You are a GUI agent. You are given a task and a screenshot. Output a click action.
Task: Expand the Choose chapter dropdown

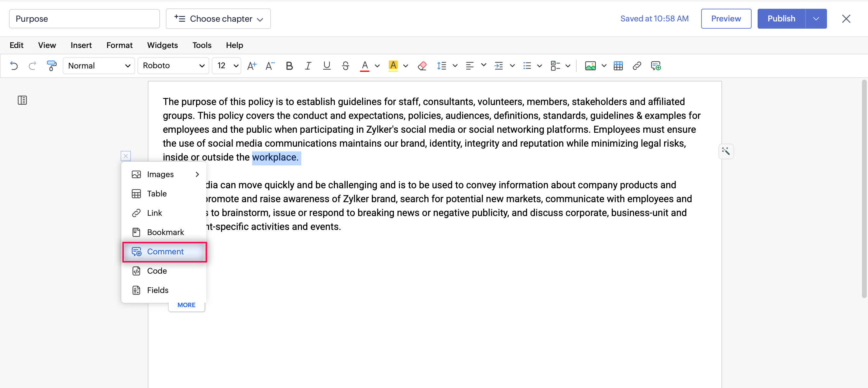(x=218, y=19)
